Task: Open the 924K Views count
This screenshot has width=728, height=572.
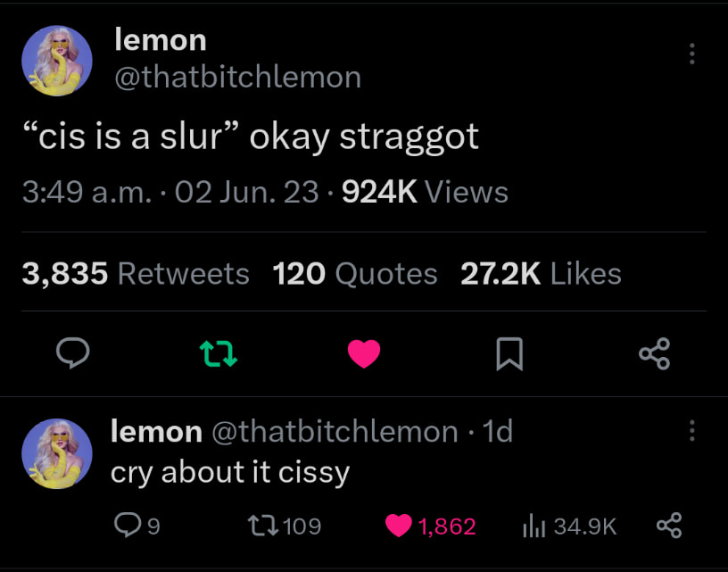Action: (425, 192)
